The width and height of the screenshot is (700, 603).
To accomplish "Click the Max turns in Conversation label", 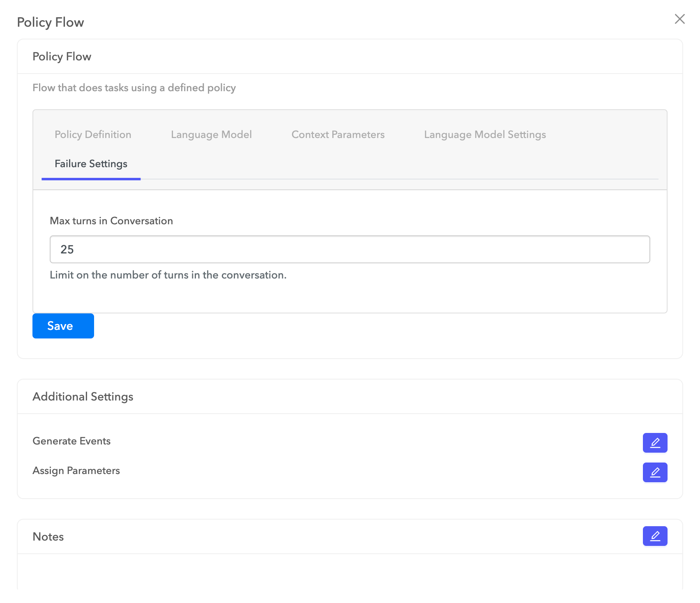I will coord(111,221).
